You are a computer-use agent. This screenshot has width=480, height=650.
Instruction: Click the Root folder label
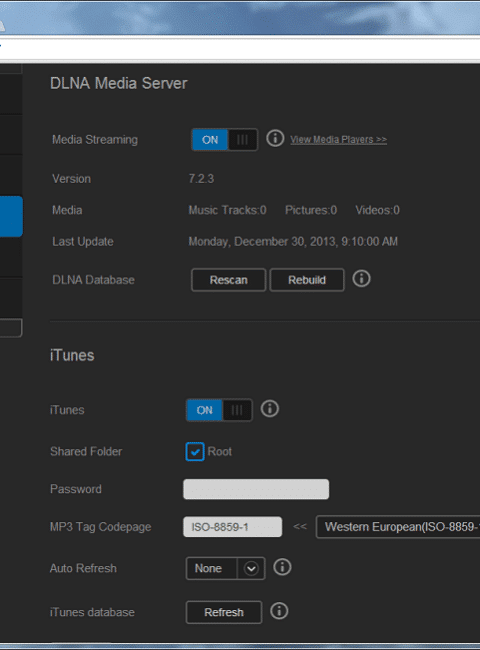click(220, 451)
